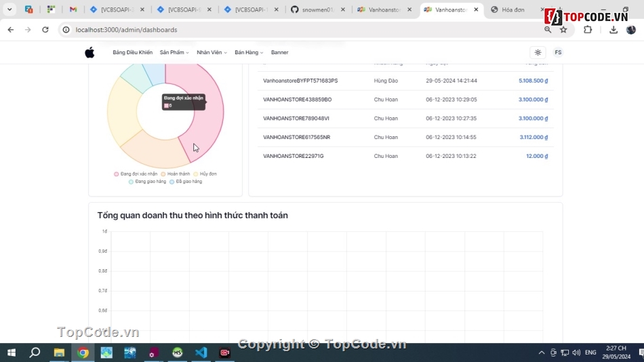Close the active Vanhoanstore tab
644x362 pixels.
point(476,9)
